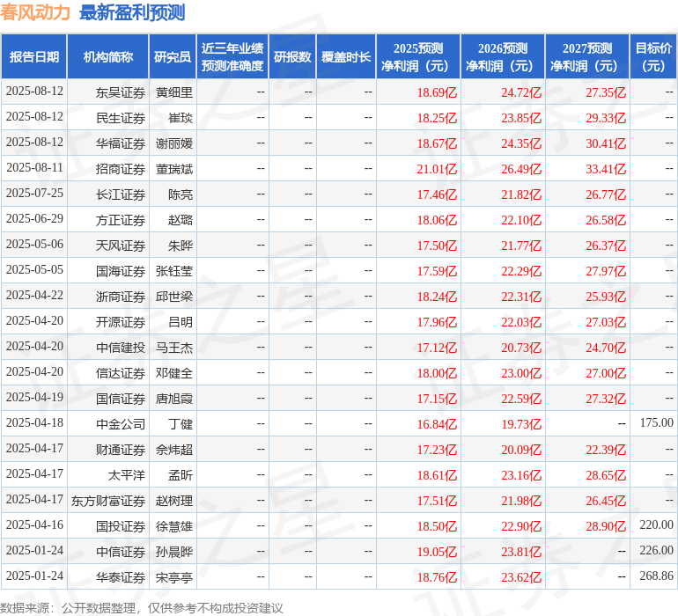Click the 29.33亿 forecast value

coord(606,118)
